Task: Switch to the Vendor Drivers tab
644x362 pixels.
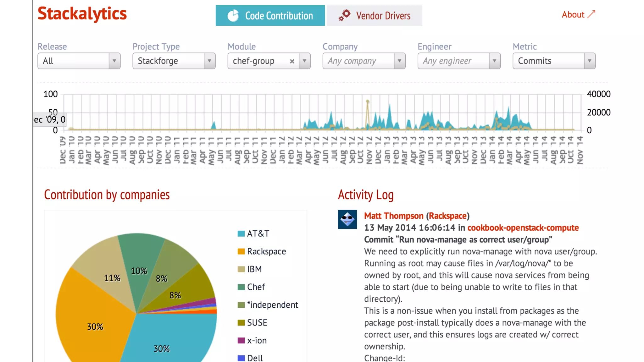Action: click(375, 16)
